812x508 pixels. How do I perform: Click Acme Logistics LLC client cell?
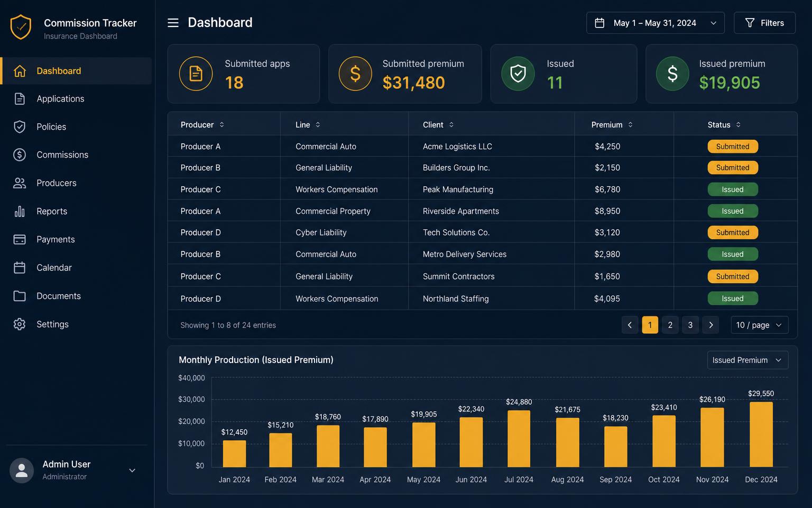[457, 147]
